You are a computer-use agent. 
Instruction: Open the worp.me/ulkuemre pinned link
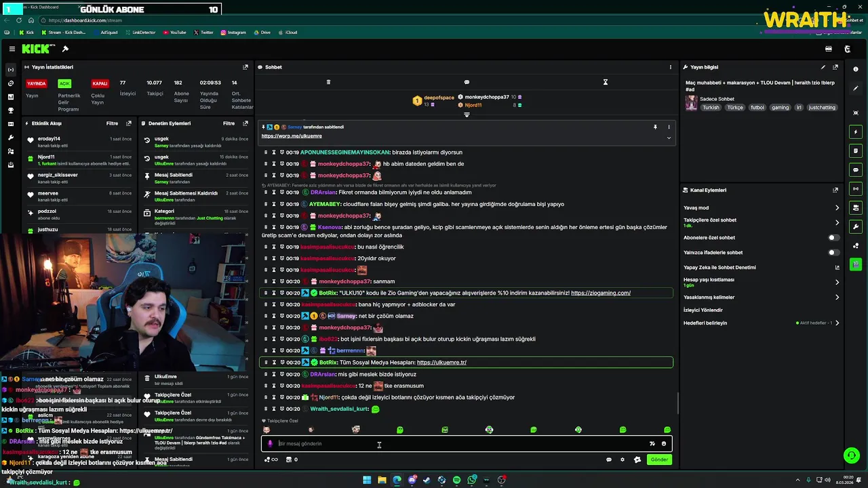292,136
